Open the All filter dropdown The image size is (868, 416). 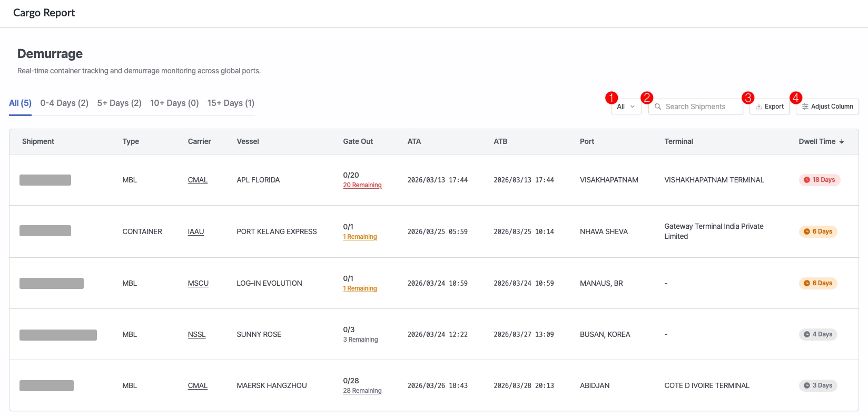(626, 107)
